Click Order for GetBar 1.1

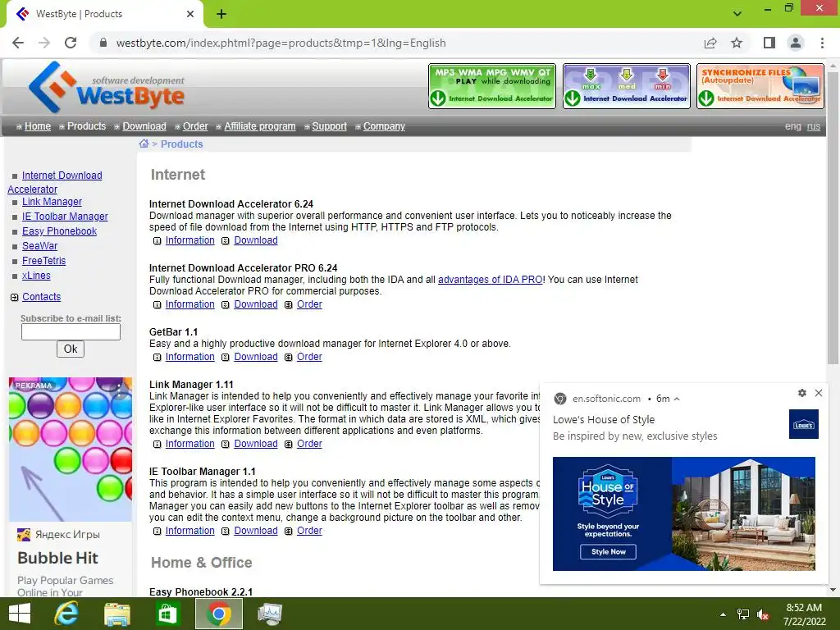coord(309,357)
